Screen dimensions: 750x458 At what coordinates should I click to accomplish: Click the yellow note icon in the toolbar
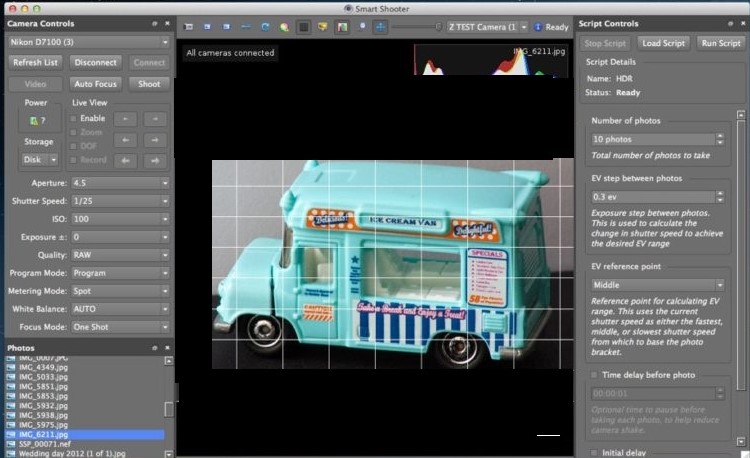tap(323, 27)
